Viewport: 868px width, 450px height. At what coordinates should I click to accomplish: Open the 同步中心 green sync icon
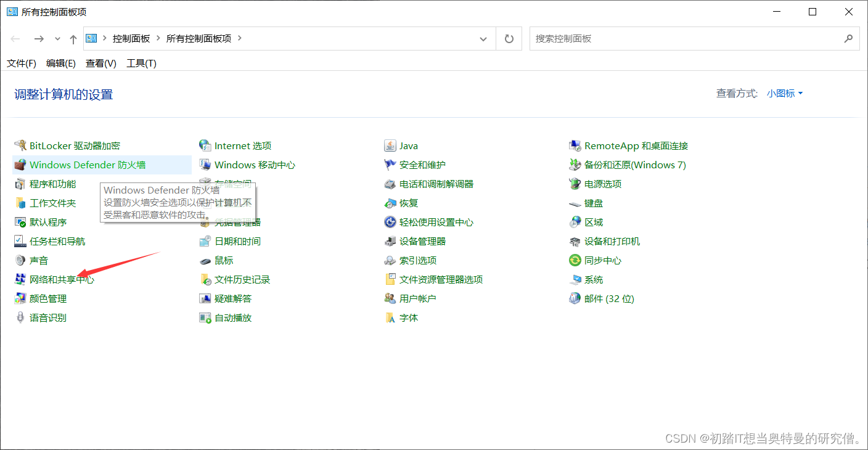coord(575,261)
